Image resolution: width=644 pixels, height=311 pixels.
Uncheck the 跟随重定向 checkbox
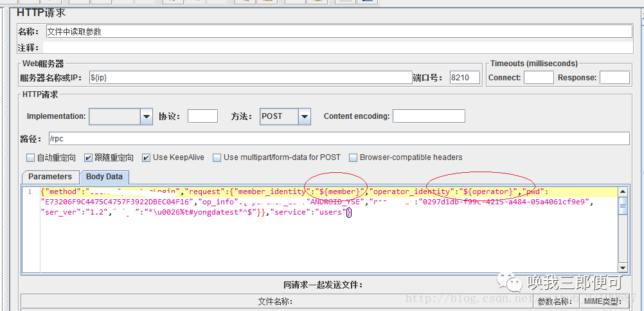coord(88,158)
